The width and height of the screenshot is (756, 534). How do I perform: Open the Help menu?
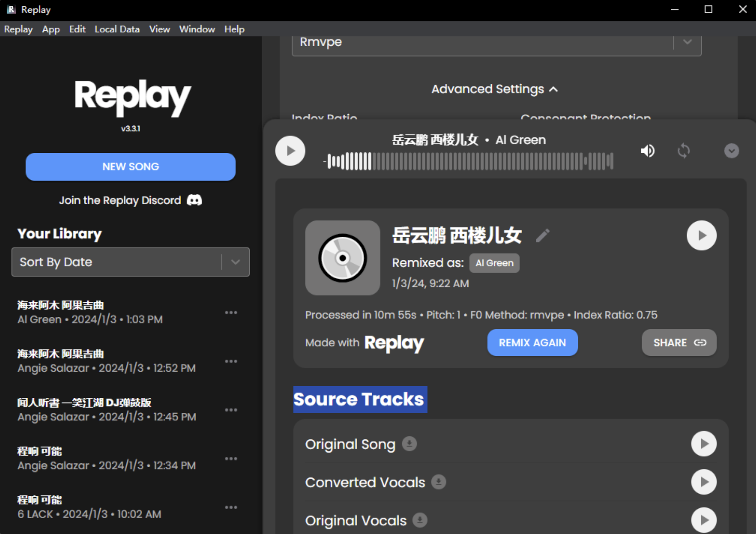pos(234,29)
